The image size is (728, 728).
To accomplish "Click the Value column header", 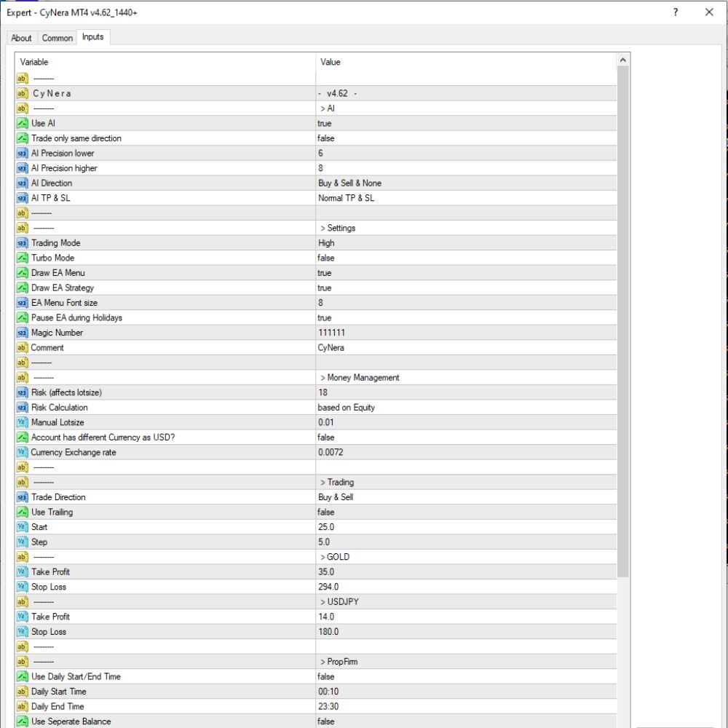I will pos(466,62).
